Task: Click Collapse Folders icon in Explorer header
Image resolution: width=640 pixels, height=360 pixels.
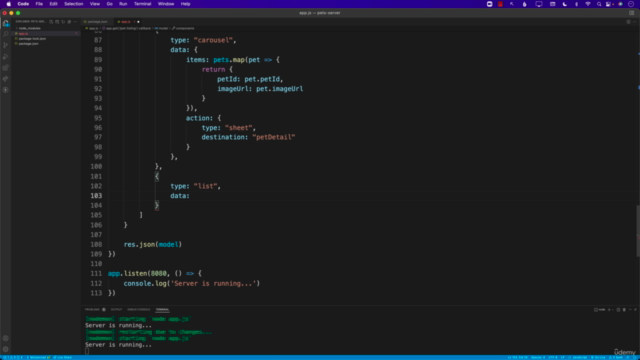Action: click(x=69, y=22)
